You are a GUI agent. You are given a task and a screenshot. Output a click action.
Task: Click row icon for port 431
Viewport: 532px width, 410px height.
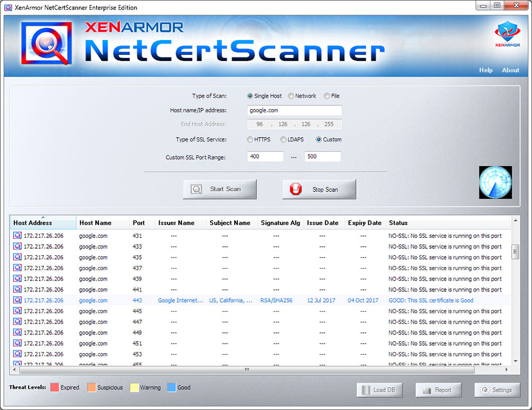[x=18, y=236]
